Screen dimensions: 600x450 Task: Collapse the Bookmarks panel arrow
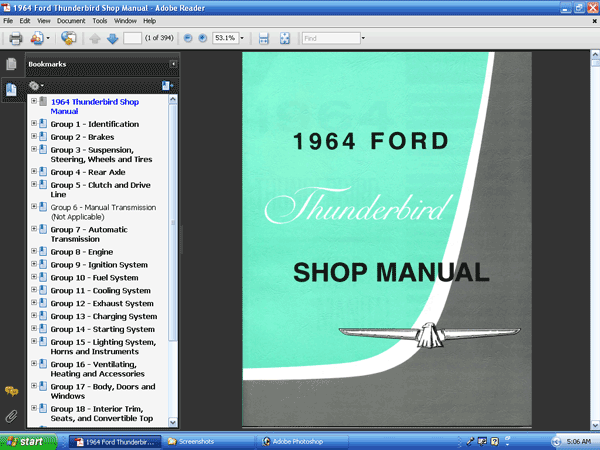coord(173,64)
